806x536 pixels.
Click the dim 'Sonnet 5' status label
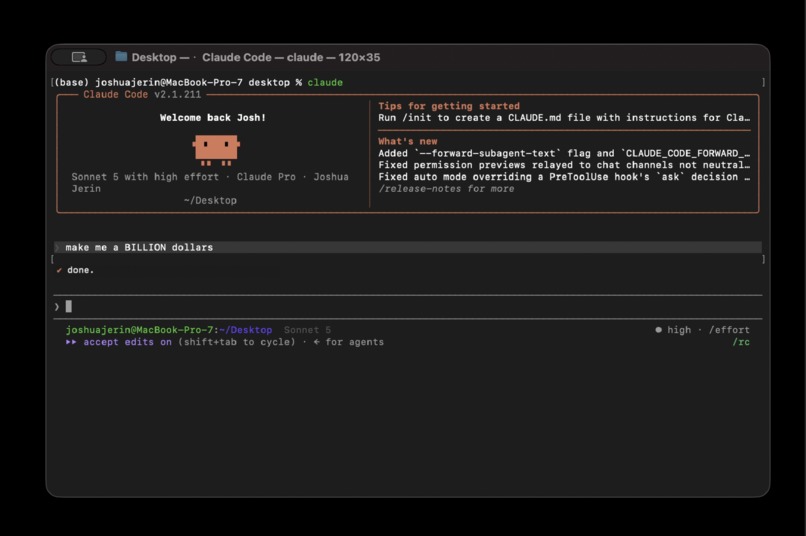(307, 330)
